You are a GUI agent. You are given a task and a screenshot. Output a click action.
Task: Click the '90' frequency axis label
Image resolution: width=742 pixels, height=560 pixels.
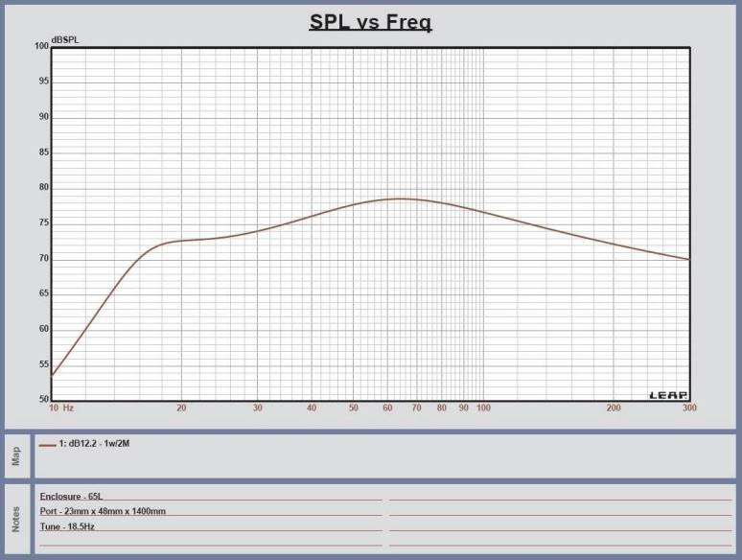point(464,408)
